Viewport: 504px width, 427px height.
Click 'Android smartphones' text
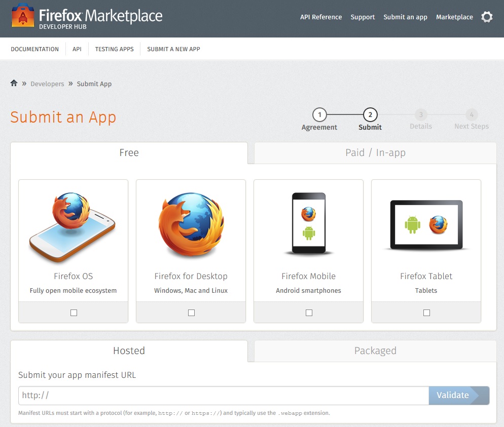[309, 291]
